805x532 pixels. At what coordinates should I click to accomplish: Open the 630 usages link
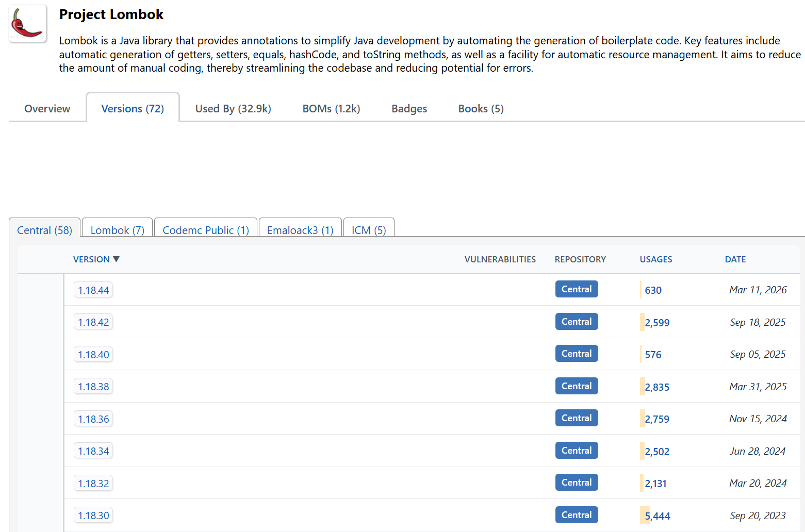point(653,290)
